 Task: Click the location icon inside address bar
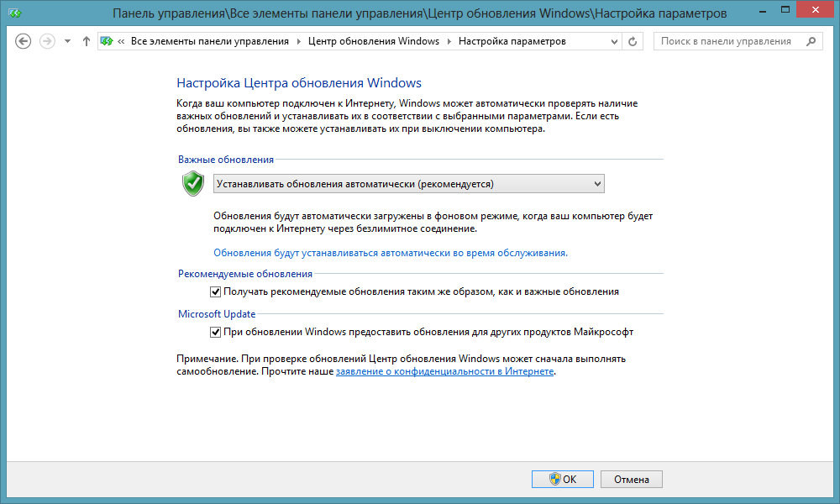108,41
